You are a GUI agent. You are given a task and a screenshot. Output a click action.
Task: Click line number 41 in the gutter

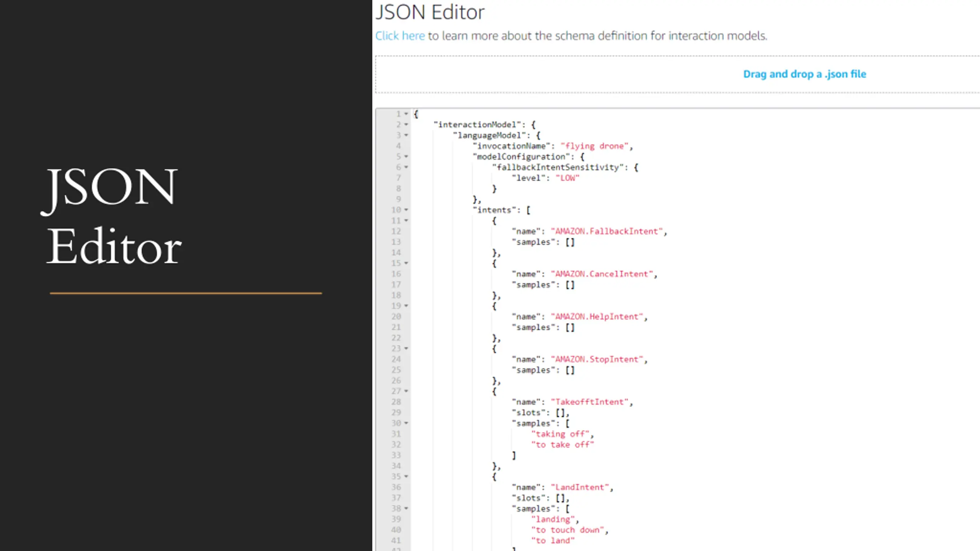396,541
